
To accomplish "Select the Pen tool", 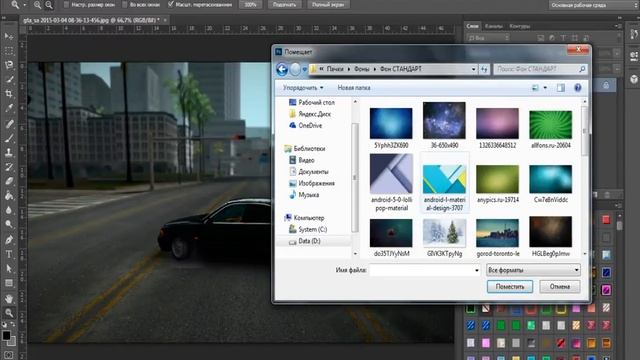I will tap(9, 240).
